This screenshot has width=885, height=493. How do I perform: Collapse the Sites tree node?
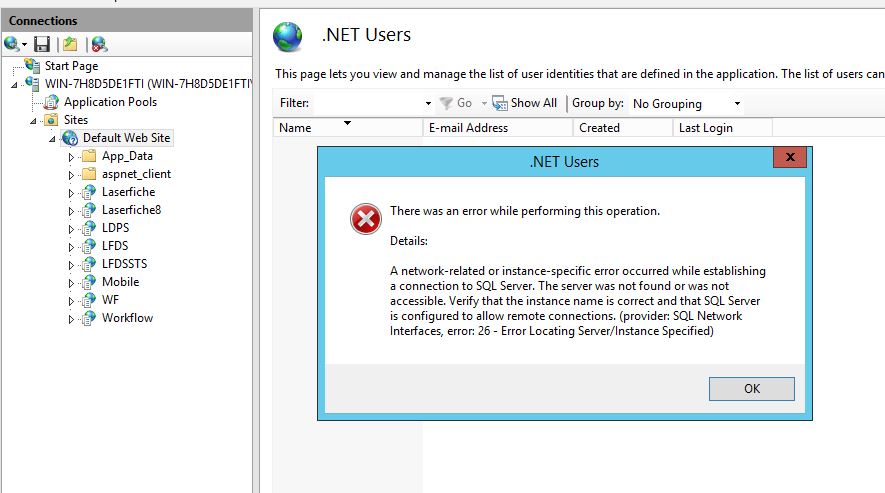pos(34,120)
